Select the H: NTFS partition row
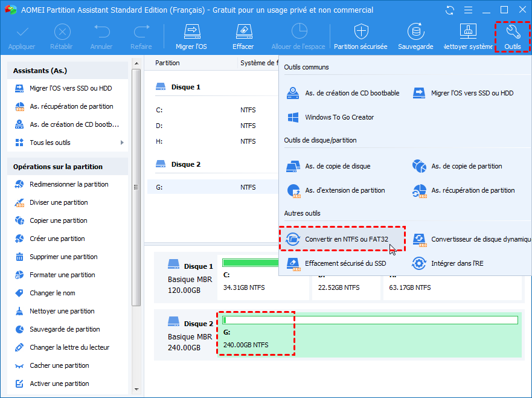532x398 pixels. click(x=213, y=141)
